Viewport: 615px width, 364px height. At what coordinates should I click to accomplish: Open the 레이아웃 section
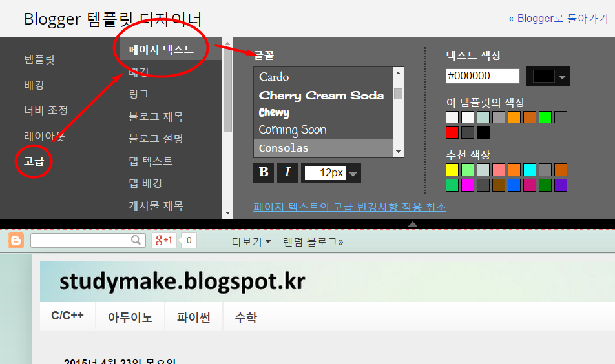pyautogui.click(x=45, y=136)
